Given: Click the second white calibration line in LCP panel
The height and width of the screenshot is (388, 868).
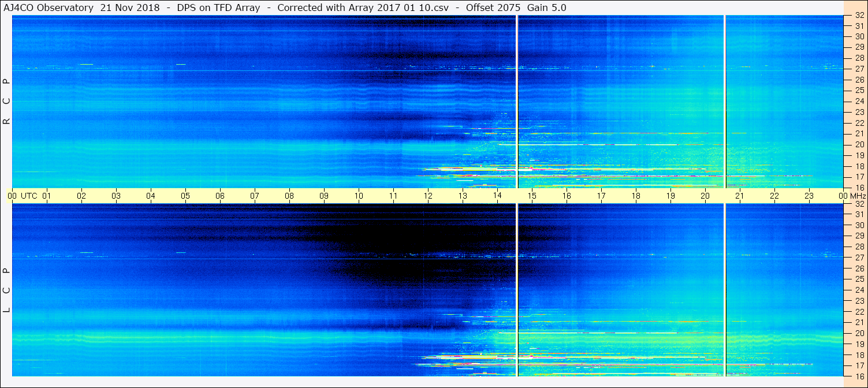Looking at the screenshot, I should pos(724,290).
